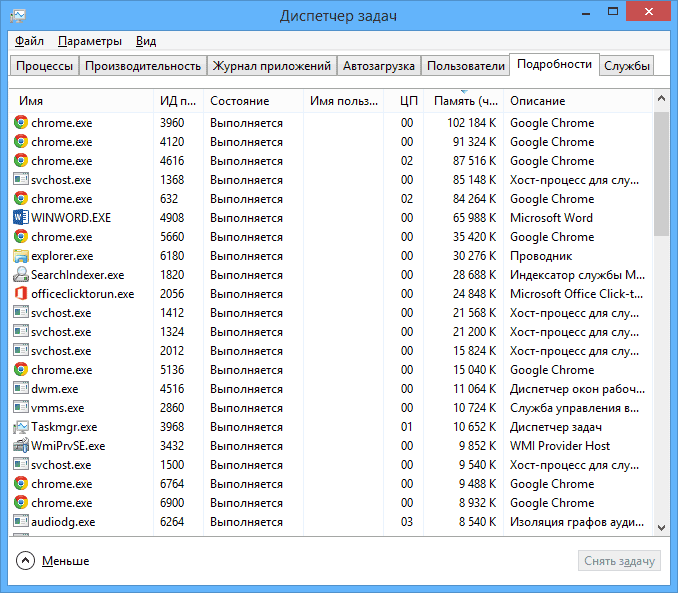Switch to the Пользователи tab
Image resolution: width=678 pixels, height=593 pixels.
pos(466,66)
